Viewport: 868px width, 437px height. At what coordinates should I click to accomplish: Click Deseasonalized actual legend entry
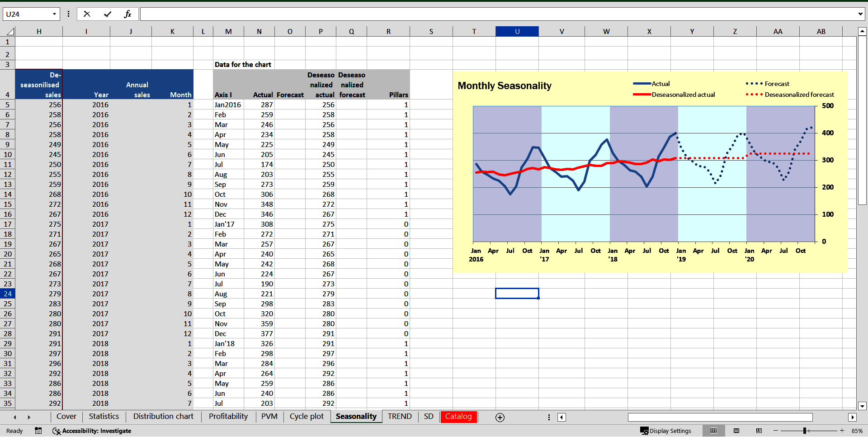click(x=674, y=95)
